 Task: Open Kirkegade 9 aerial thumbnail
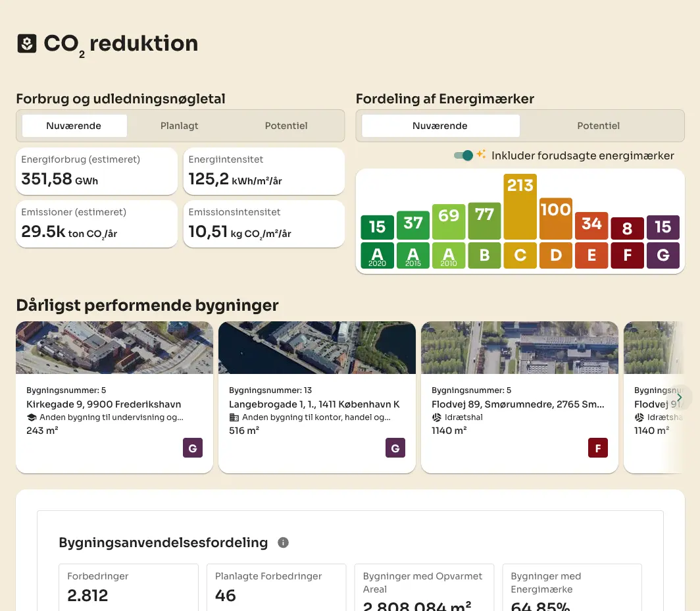coord(114,348)
